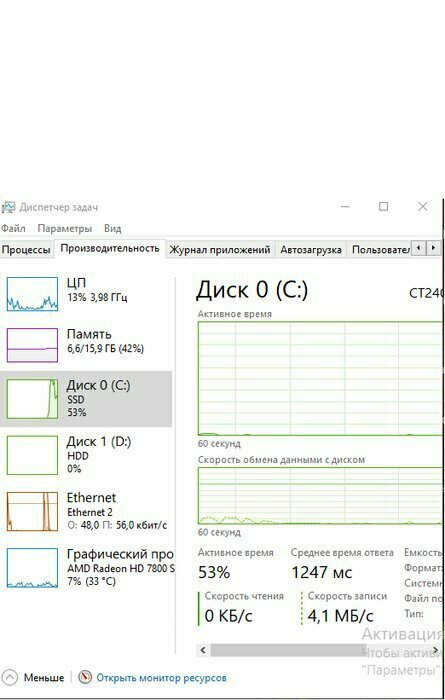Click the horizontal scrollbar left arrow
This screenshot has height=700, width=445.
(203, 650)
